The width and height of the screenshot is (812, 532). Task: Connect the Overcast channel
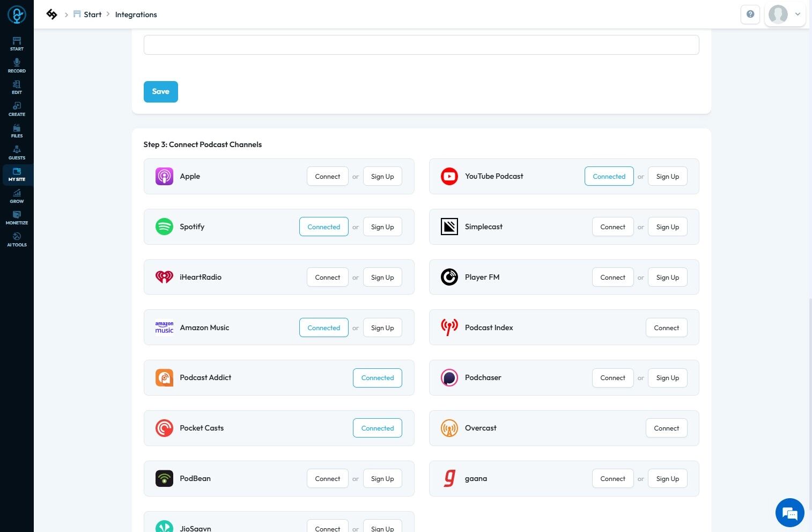click(667, 428)
